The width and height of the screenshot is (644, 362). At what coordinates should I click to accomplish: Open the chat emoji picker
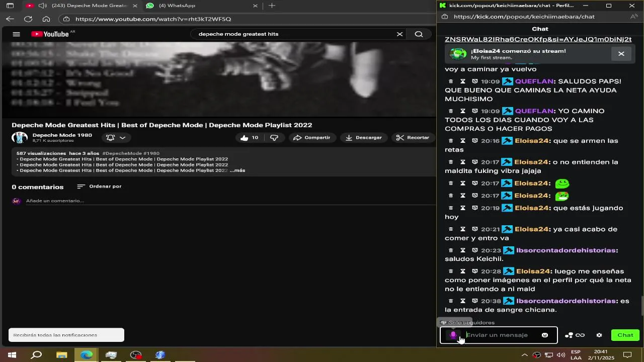(545, 335)
